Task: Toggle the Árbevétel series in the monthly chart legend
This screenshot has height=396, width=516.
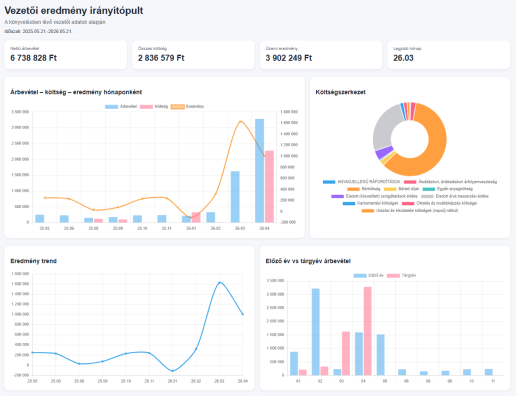Action: [121, 107]
